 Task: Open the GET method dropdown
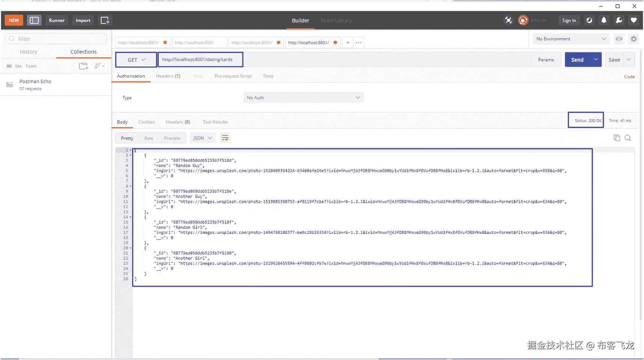click(x=136, y=60)
